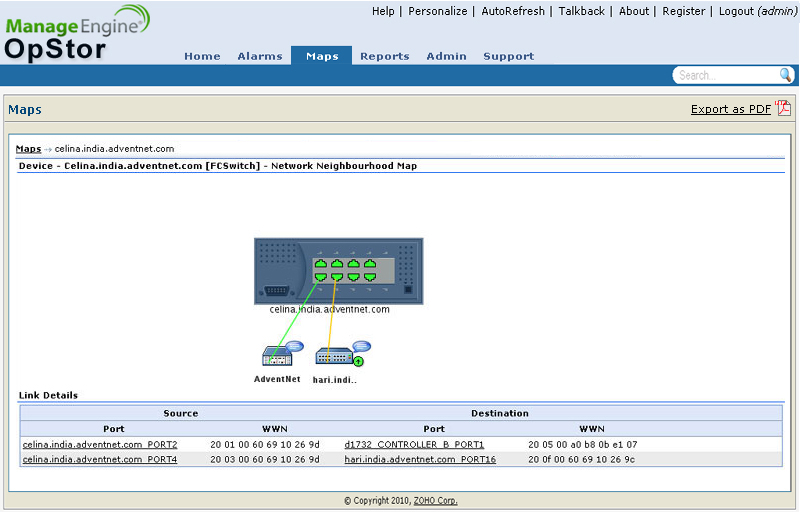Click the AutoRefresh link
Viewport: 800px width, 512px height.
coord(513,11)
